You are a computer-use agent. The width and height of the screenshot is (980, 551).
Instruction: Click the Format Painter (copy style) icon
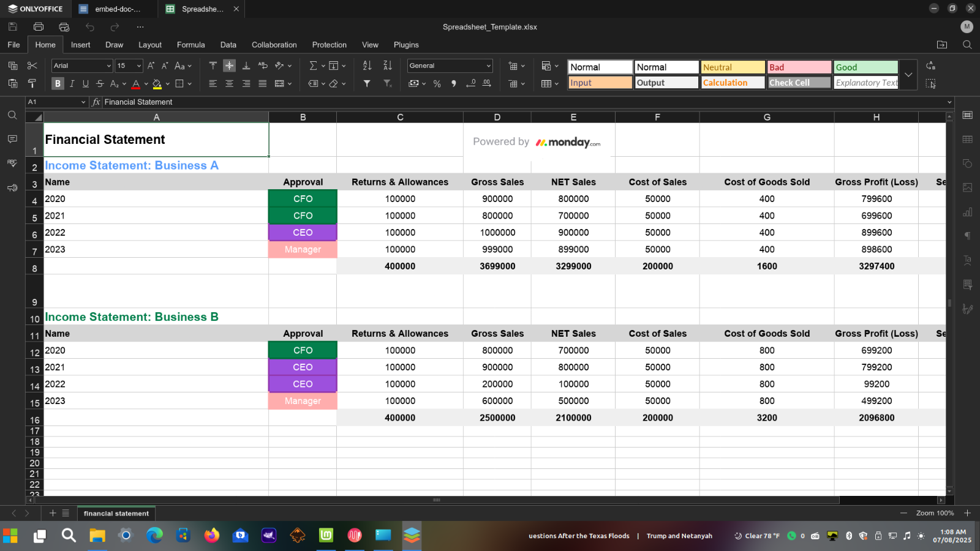click(32, 84)
